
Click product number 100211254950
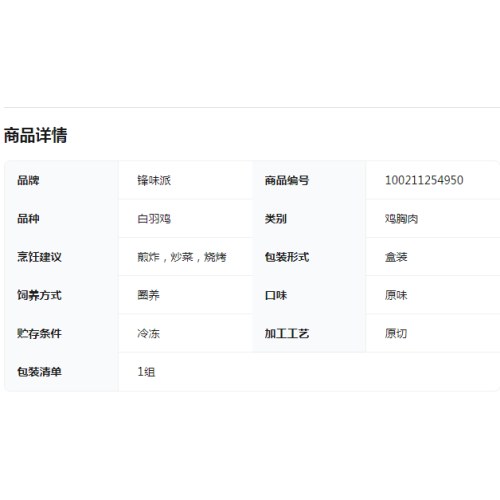pyautogui.click(x=424, y=180)
